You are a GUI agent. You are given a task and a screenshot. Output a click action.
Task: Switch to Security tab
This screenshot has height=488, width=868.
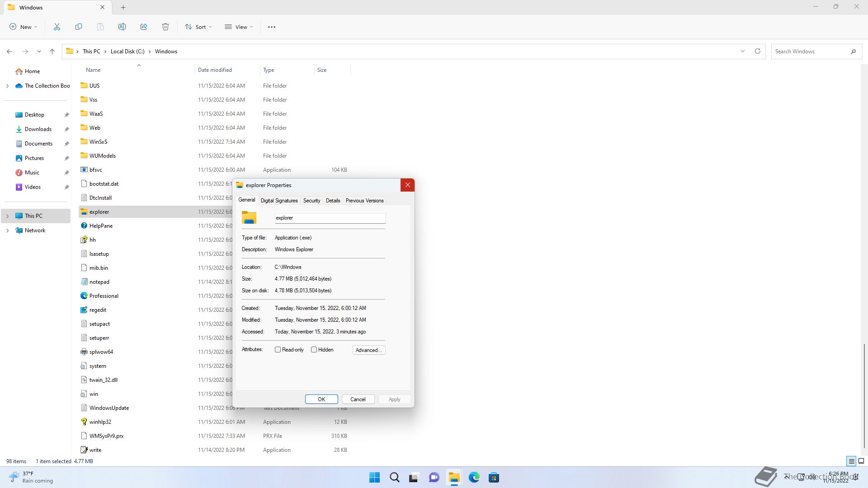tap(311, 201)
